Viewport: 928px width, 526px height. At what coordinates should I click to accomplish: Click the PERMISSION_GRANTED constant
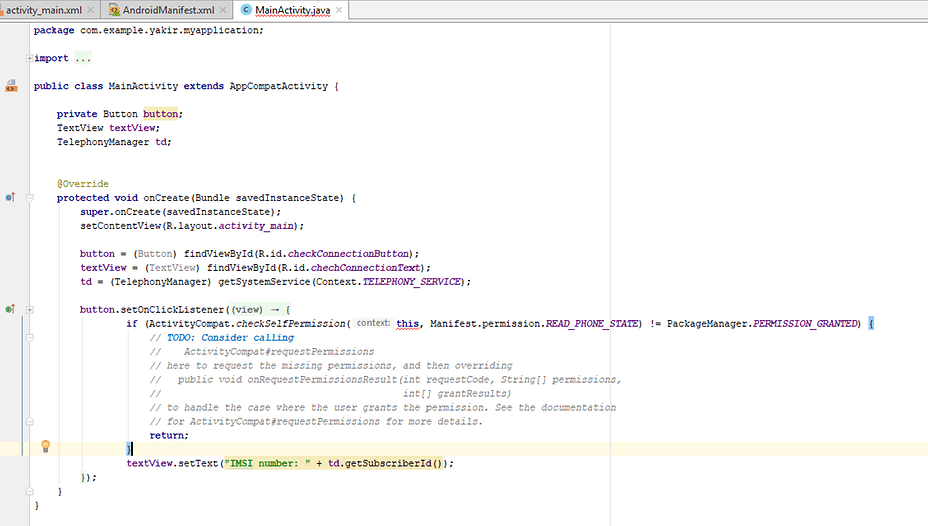pyautogui.click(x=805, y=324)
